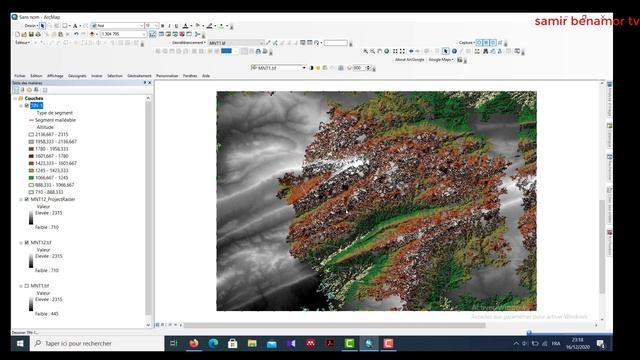The image size is (640, 360).
Task: Select the Pan hand tool
Action: point(380,51)
